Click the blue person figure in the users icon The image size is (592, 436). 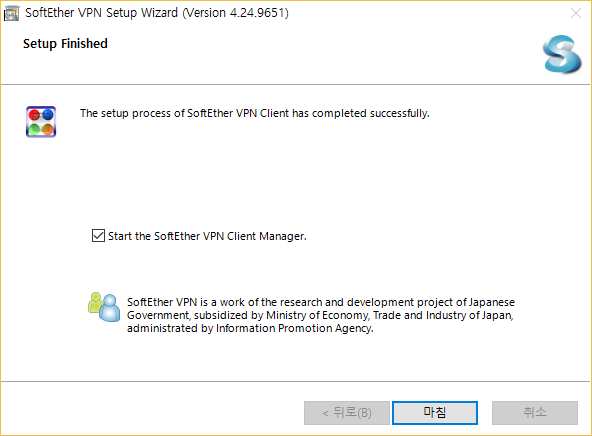[110, 309]
